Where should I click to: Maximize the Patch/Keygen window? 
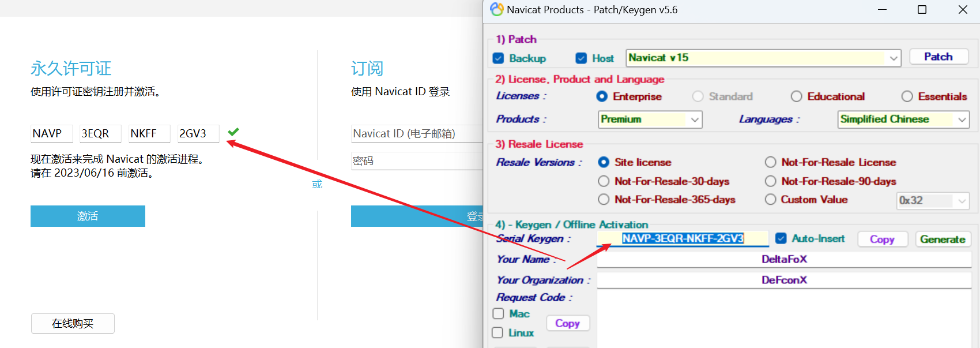point(922,10)
